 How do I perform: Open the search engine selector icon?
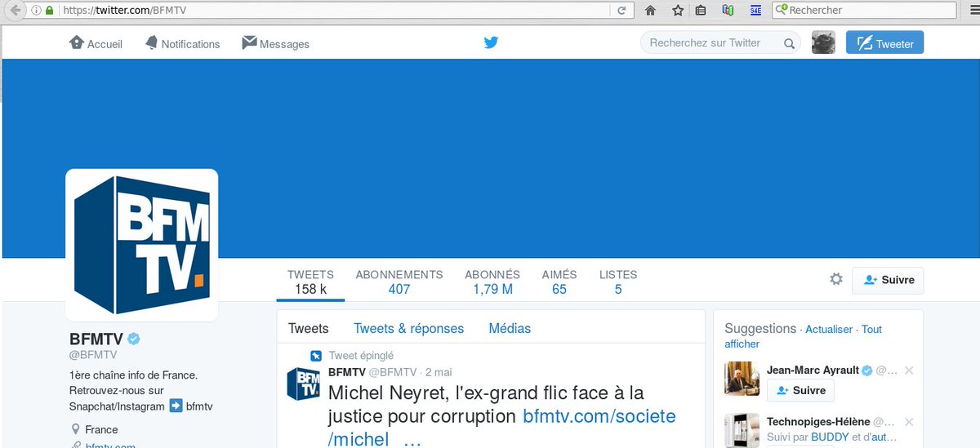click(781, 11)
